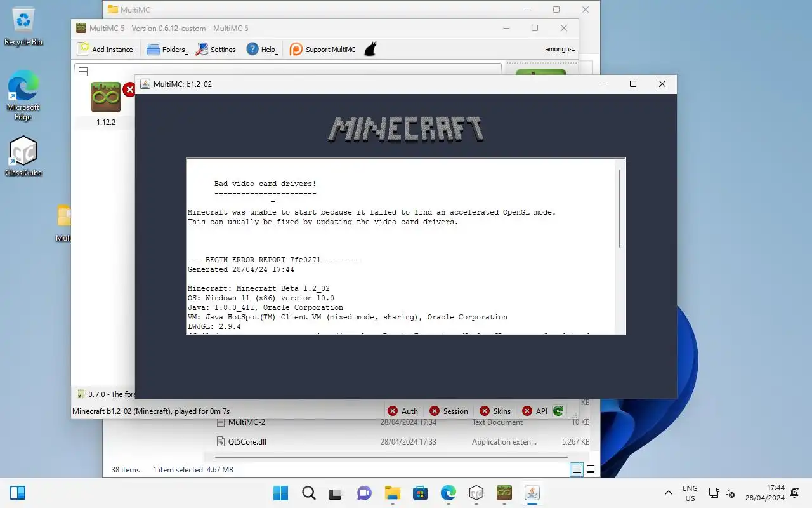Click the MultiMC folder icon in Explorer title
Screen dimensions: 812x508
click(113, 10)
